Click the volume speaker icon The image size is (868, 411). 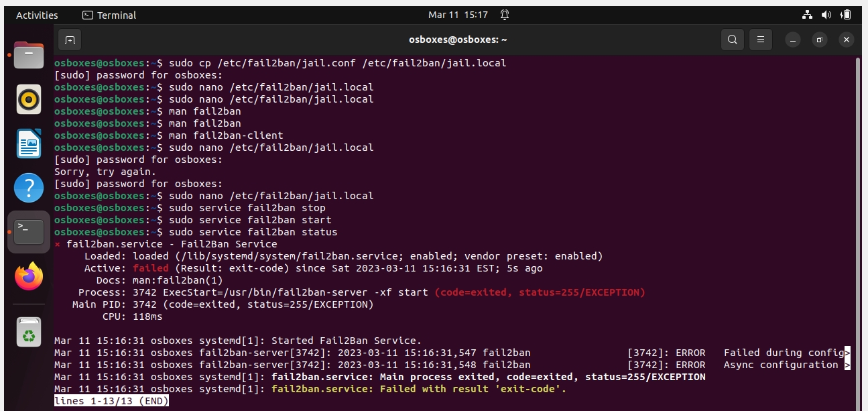(x=826, y=15)
